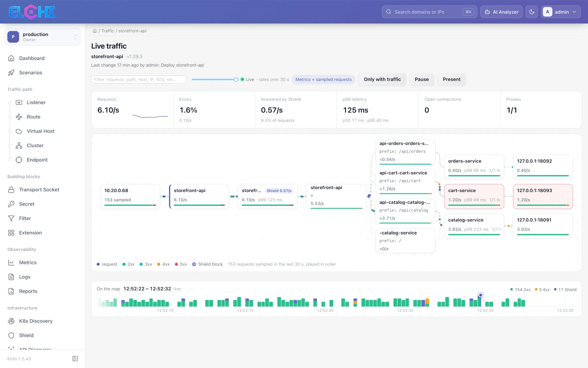Screen dimensions: 588x368
Task: Click the K8s Discovery icon
Action: 11,321
